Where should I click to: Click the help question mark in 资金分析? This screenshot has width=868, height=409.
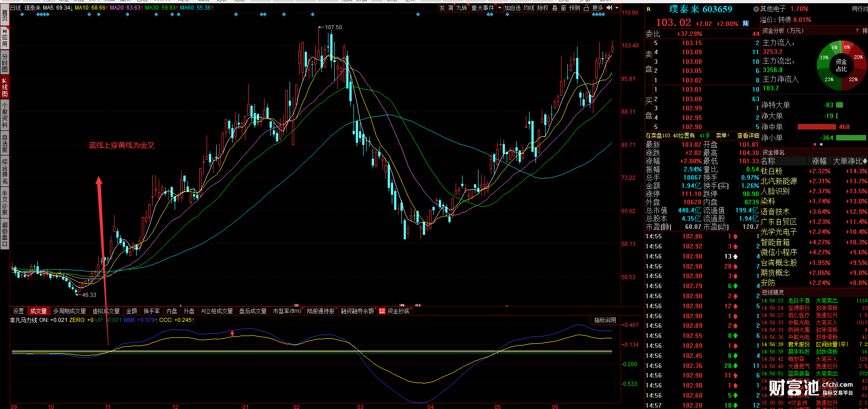pos(857,31)
